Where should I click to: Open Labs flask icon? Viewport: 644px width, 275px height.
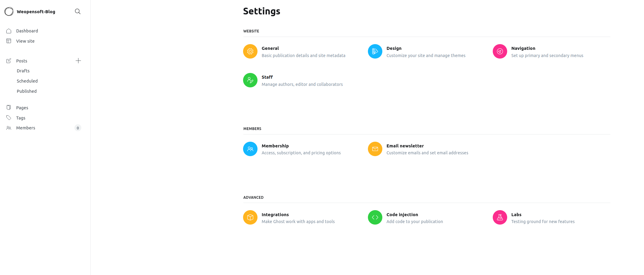500,217
